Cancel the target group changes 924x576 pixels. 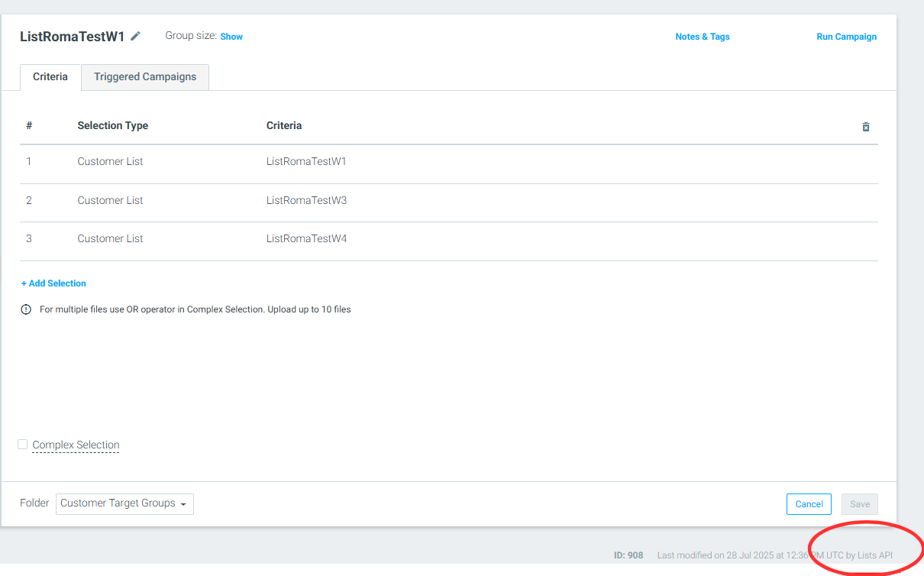(x=809, y=504)
